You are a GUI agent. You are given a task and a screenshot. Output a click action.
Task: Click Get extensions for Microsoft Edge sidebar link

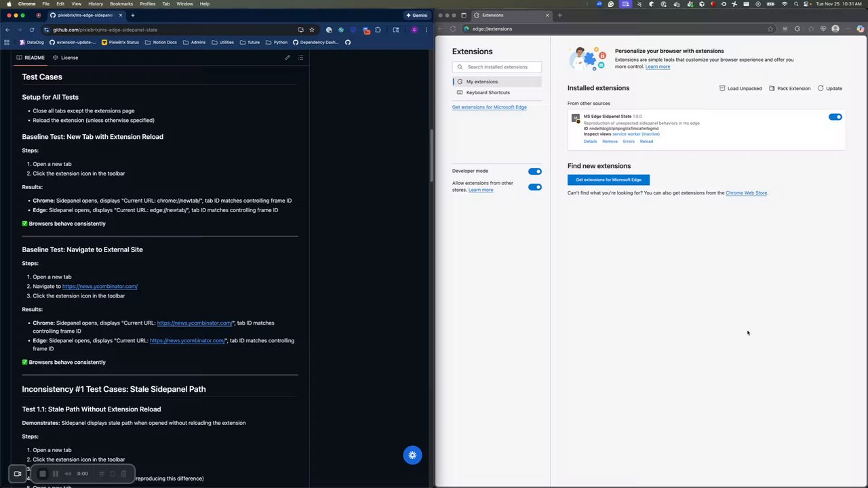(x=490, y=107)
